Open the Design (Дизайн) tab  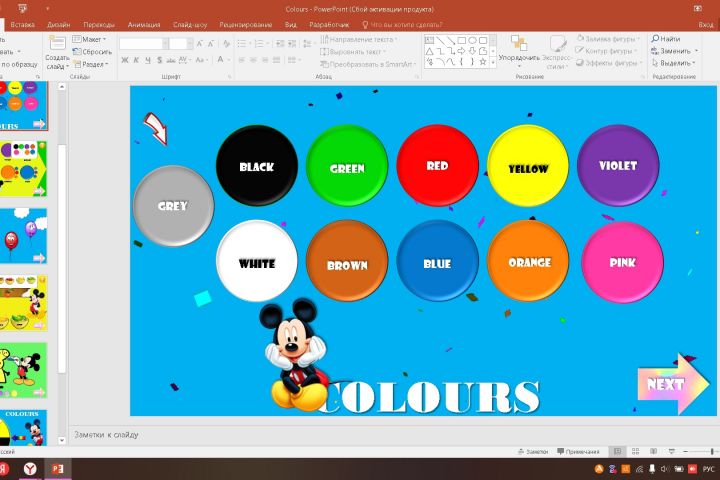(x=58, y=25)
